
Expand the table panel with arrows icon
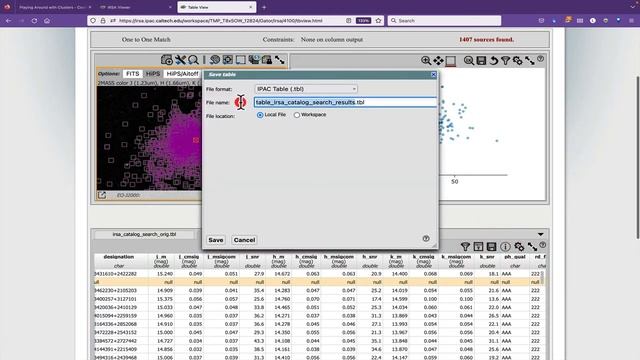click(532, 247)
